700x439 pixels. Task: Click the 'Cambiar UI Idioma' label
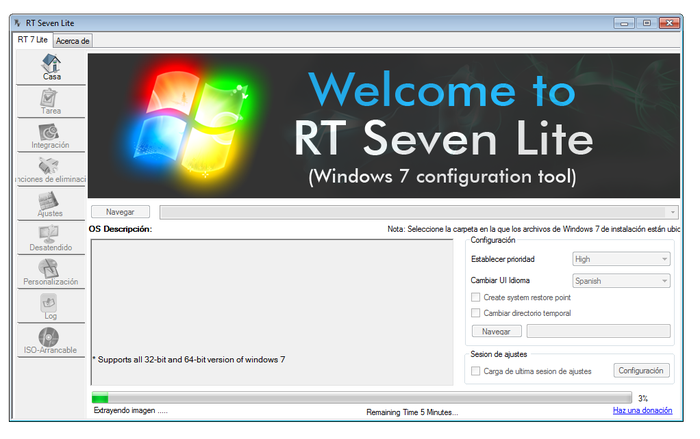(x=500, y=280)
